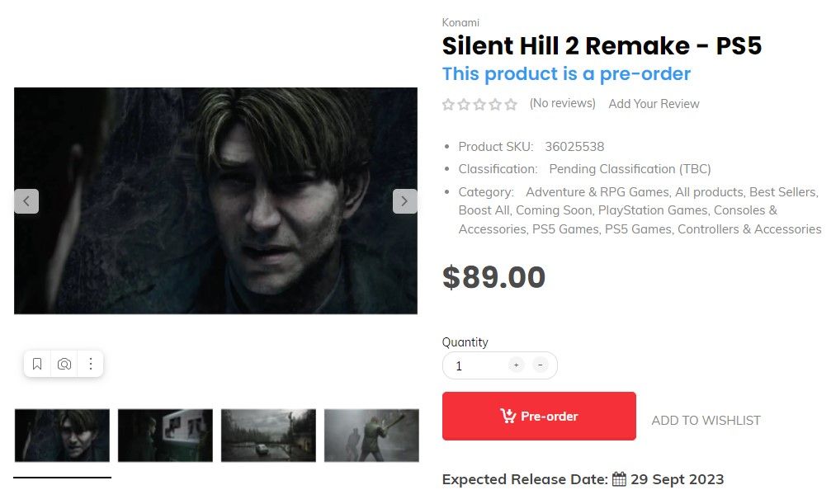Select the second thumbnail with camper
The width and height of the screenshot is (831, 504).
coord(165,435)
